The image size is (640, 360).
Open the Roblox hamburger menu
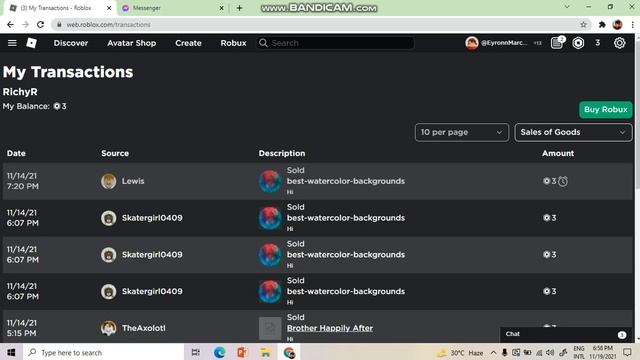pyautogui.click(x=12, y=43)
